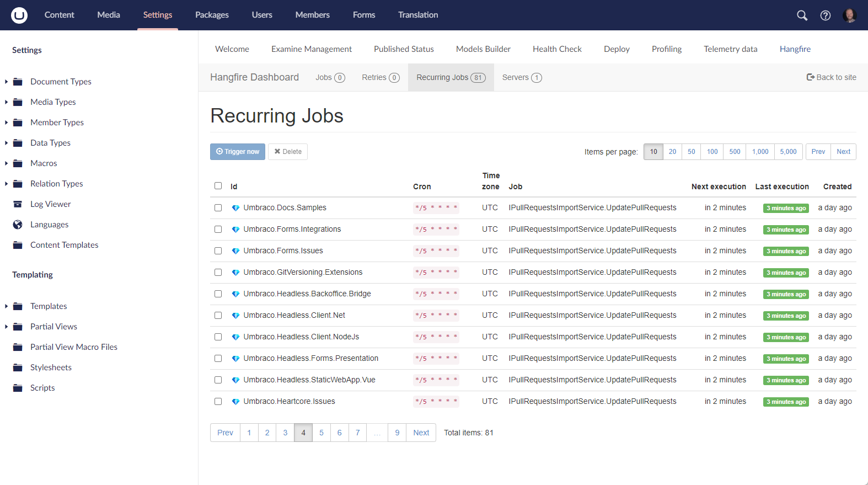868x485 pixels.
Task: Click diamond icon beside Umbraco.Forms.Integrations
Action: click(x=235, y=230)
